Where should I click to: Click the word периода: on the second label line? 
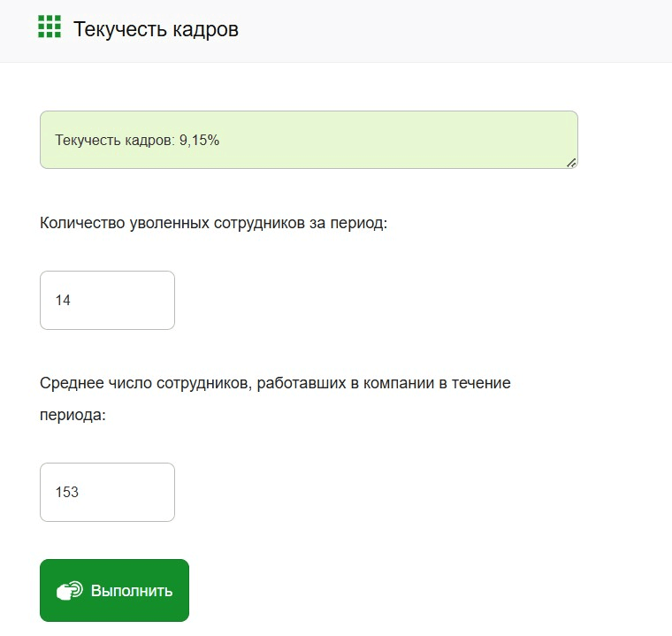[73, 415]
